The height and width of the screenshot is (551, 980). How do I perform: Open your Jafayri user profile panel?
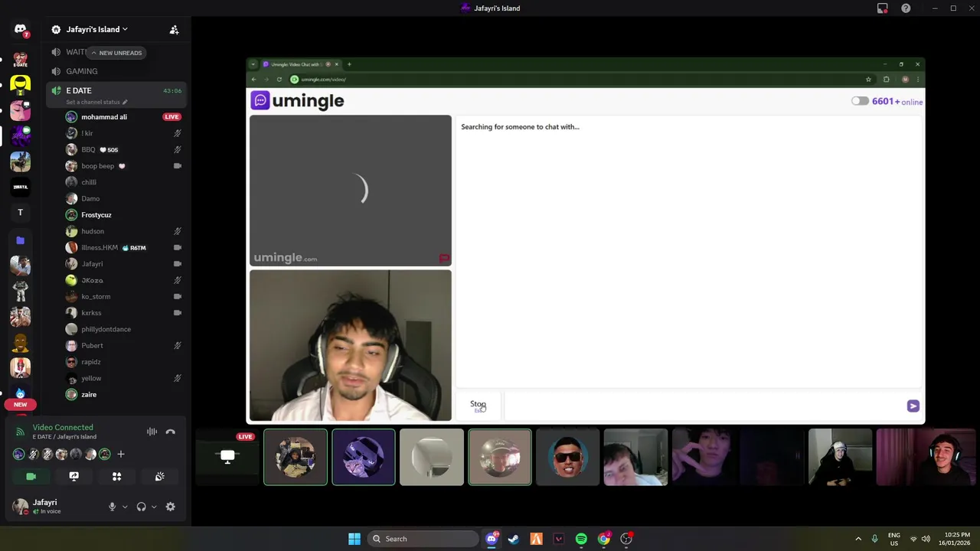point(55,507)
